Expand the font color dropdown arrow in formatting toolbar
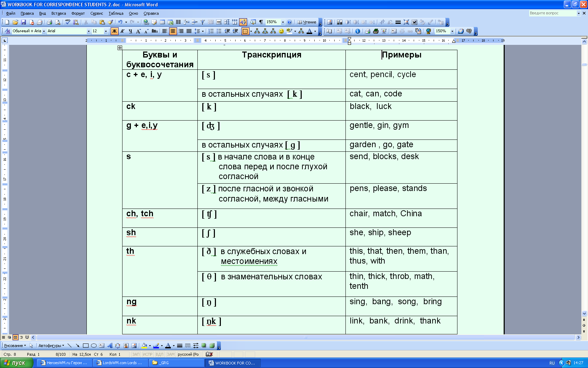Screen dimensions: 588x368 [315, 31]
